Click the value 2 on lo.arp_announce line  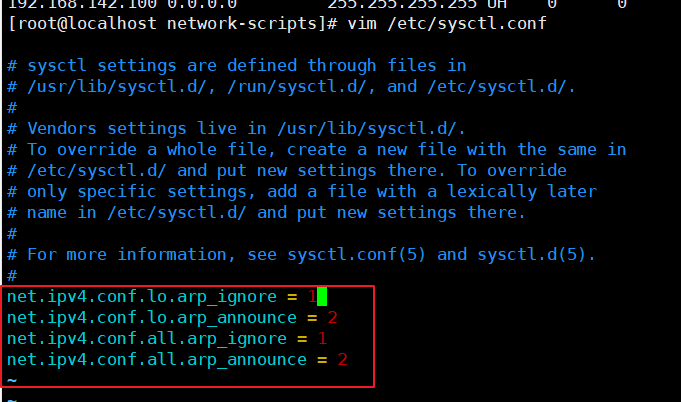pos(333,318)
